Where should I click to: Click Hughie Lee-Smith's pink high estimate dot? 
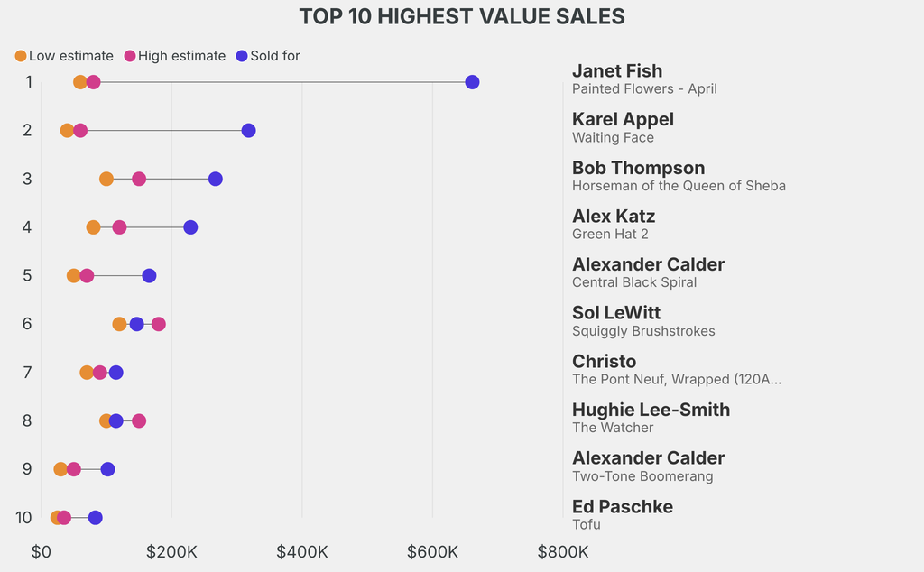click(139, 420)
